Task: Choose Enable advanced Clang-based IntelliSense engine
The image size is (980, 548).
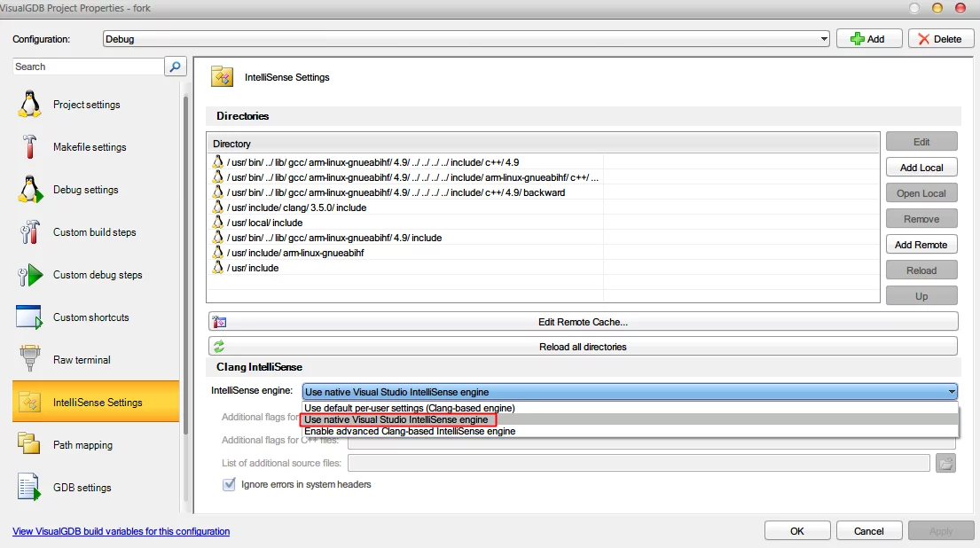Action: (409, 432)
